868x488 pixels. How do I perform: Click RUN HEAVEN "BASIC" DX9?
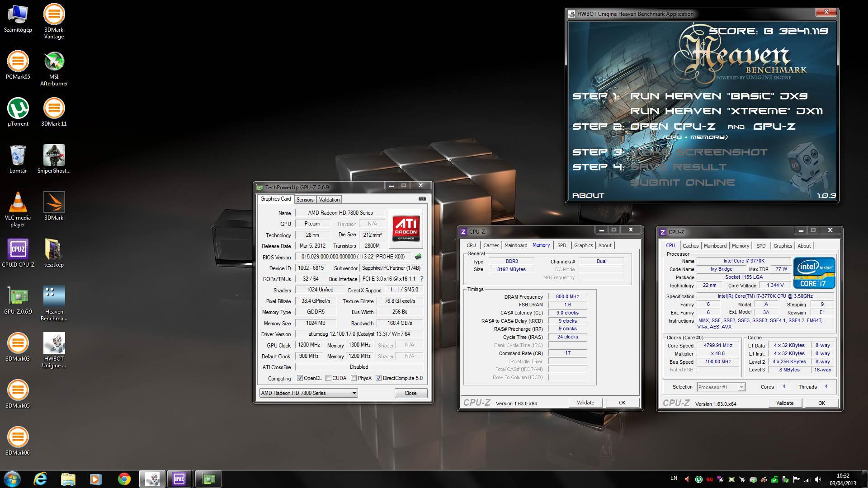pos(718,96)
